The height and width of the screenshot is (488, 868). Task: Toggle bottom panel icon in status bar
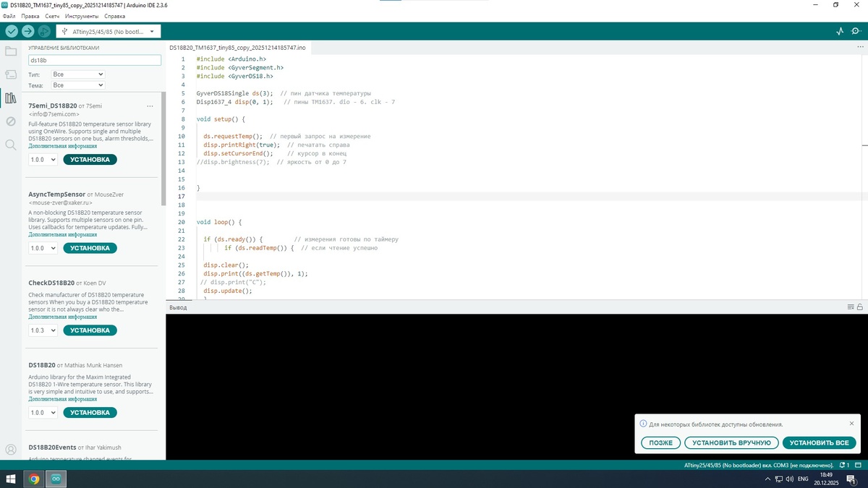(860, 465)
